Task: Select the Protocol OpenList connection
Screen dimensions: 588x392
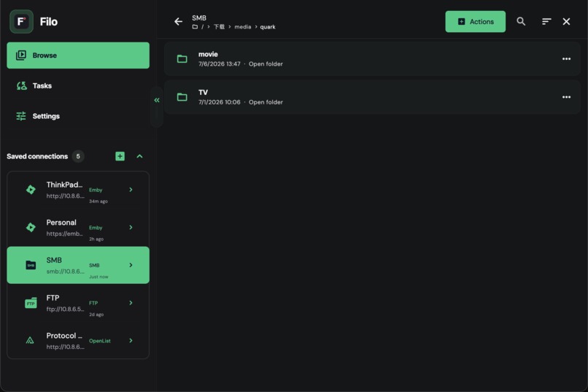Action: pos(78,340)
